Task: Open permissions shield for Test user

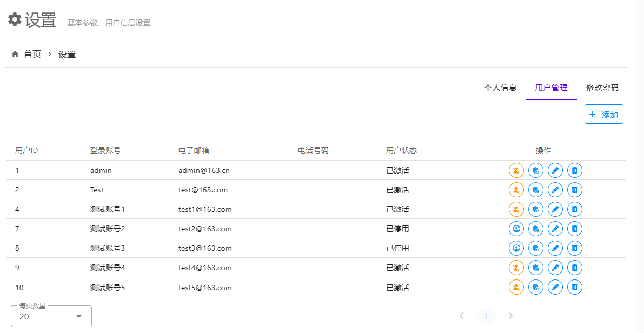Action: (x=536, y=190)
